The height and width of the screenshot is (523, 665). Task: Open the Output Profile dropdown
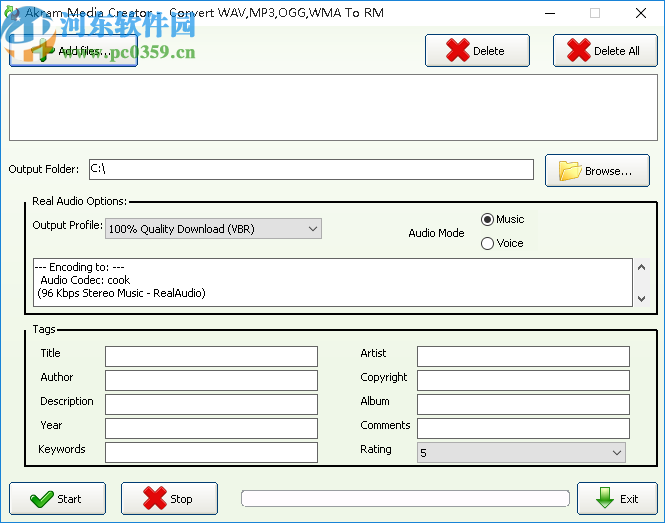213,229
